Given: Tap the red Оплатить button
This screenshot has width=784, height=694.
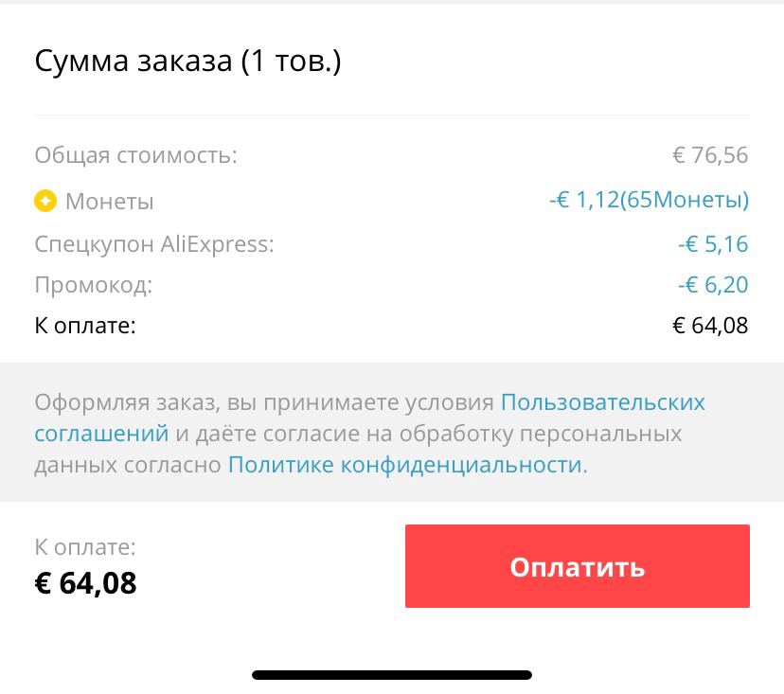Looking at the screenshot, I should tap(577, 566).
